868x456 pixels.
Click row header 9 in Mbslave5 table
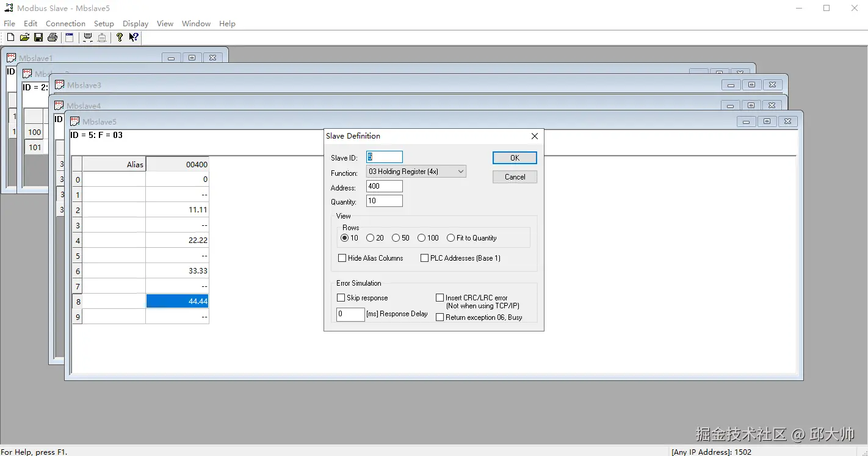(78, 317)
